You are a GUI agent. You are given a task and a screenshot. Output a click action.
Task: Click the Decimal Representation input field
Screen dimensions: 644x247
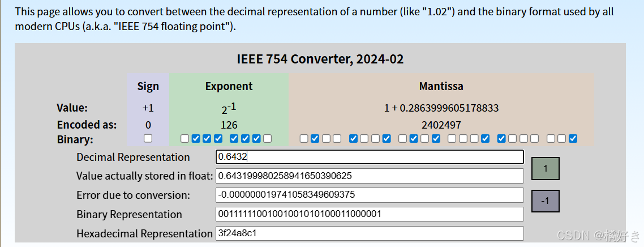tap(370, 157)
